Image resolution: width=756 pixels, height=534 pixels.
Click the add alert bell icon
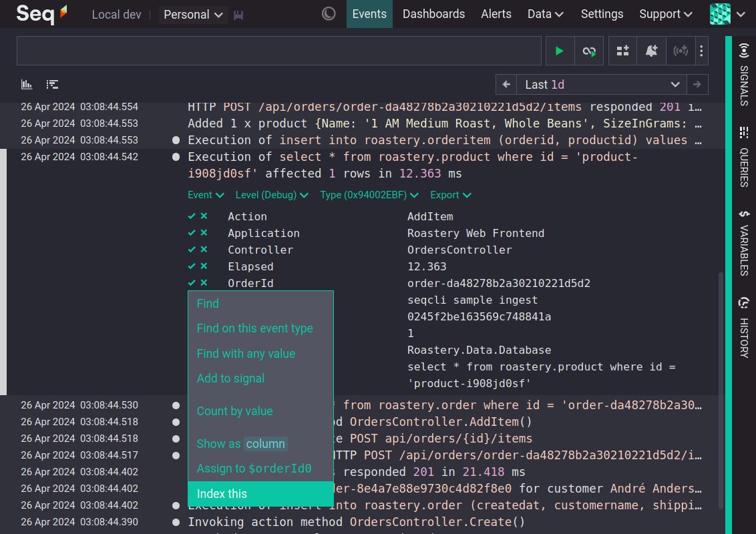tap(651, 51)
